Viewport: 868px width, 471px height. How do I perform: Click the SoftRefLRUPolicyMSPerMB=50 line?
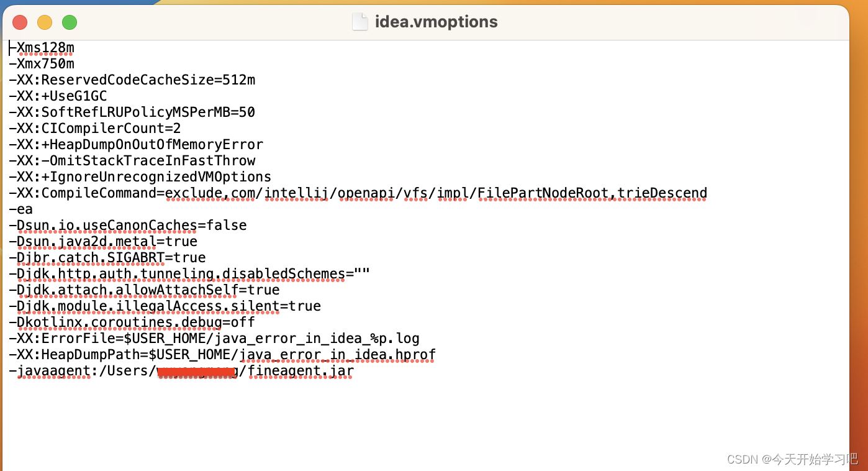(x=132, y=112)
